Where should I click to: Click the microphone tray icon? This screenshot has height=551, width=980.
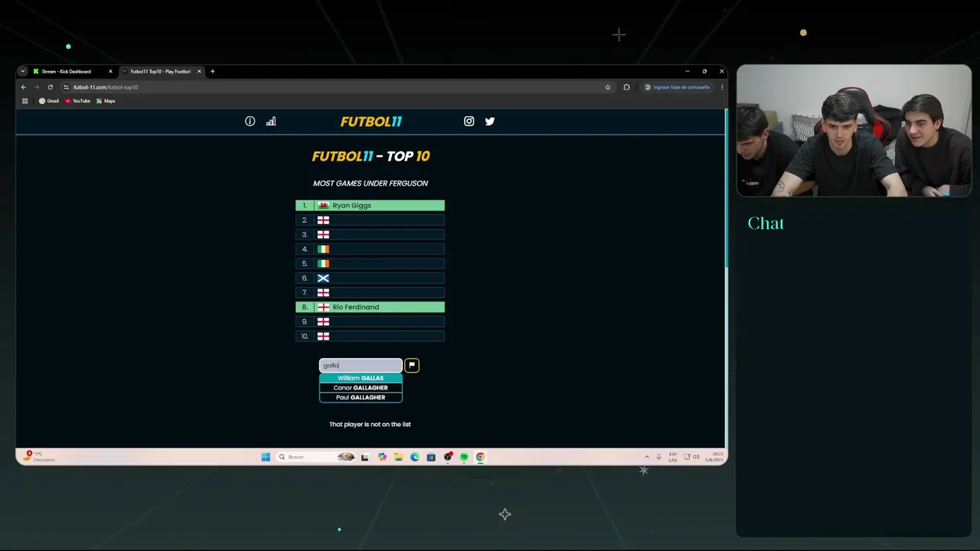(x=658, y=457)
